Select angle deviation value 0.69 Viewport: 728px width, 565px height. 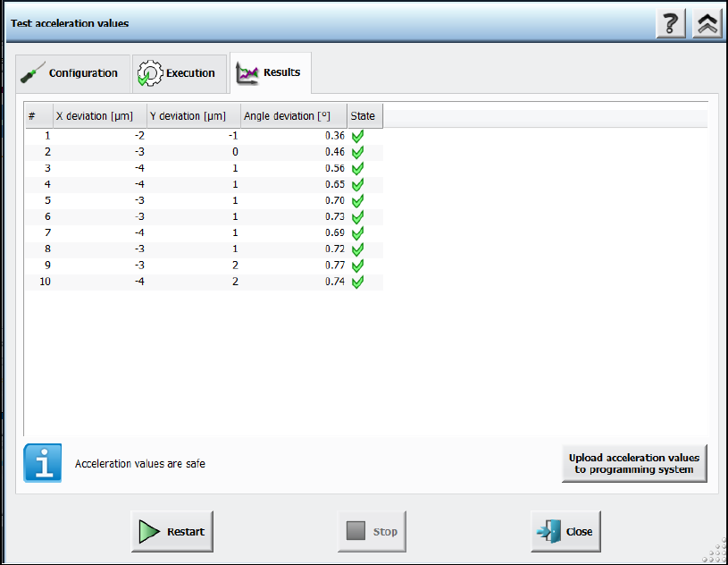[335, 232]
